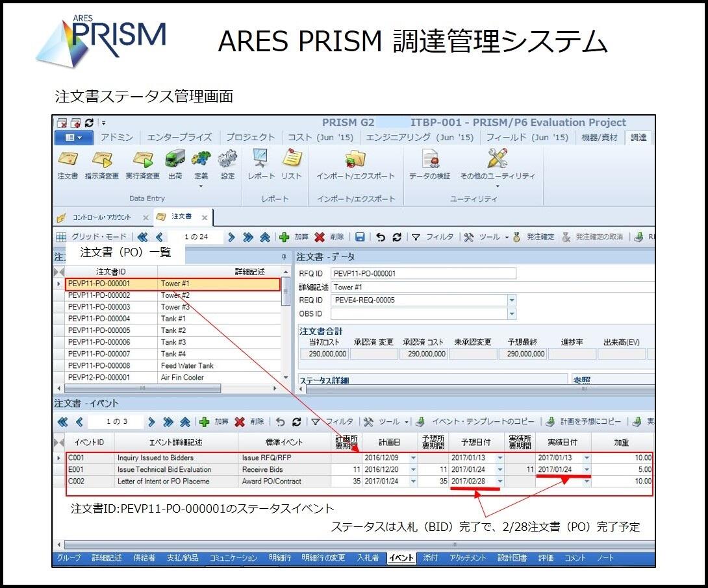The image size is (708, 588).
Task: Click the 詳細記述 Tower #1 field
Action: coord(492,287)
